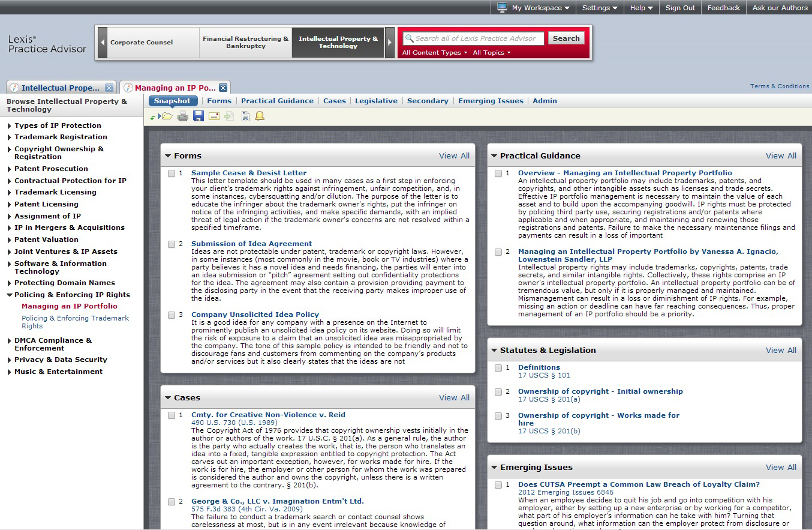812x530 pixels.
Task: Open Emerging Issues tab in navigation bar
Action: (491, 101)
